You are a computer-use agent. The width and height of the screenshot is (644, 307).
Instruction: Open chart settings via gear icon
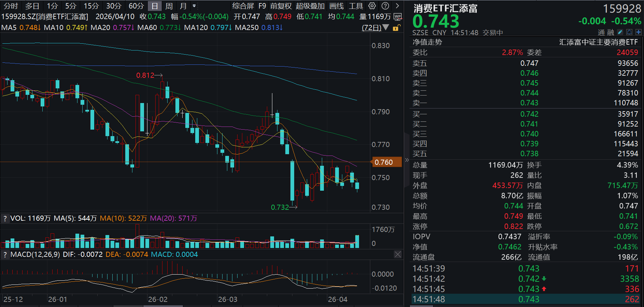[x=372, y=6]
